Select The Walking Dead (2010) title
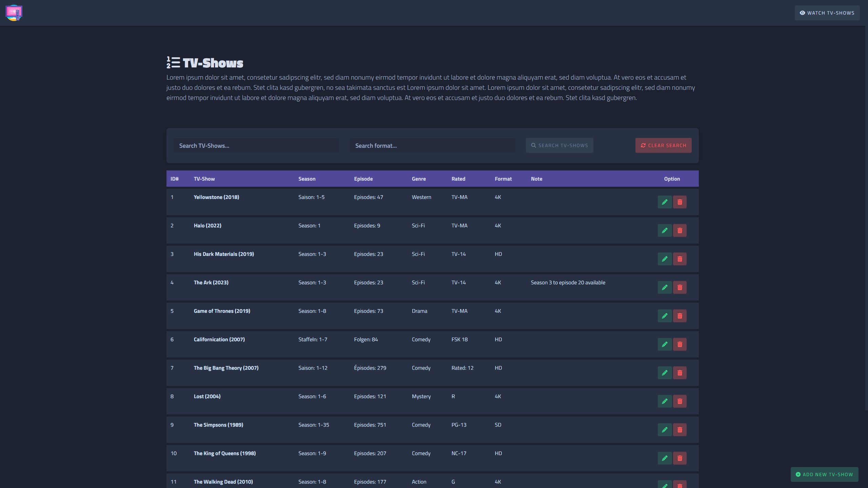Viewport: 868px width, 488px height. [223, 482]
